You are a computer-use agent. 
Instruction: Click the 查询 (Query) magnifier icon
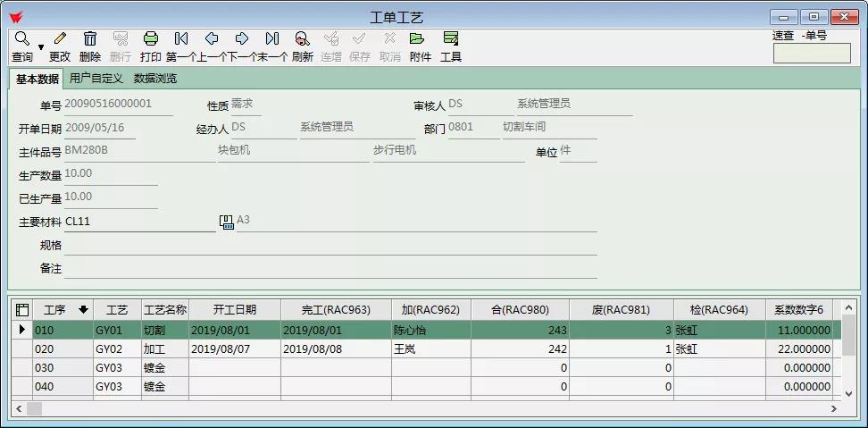click(21, 39)
